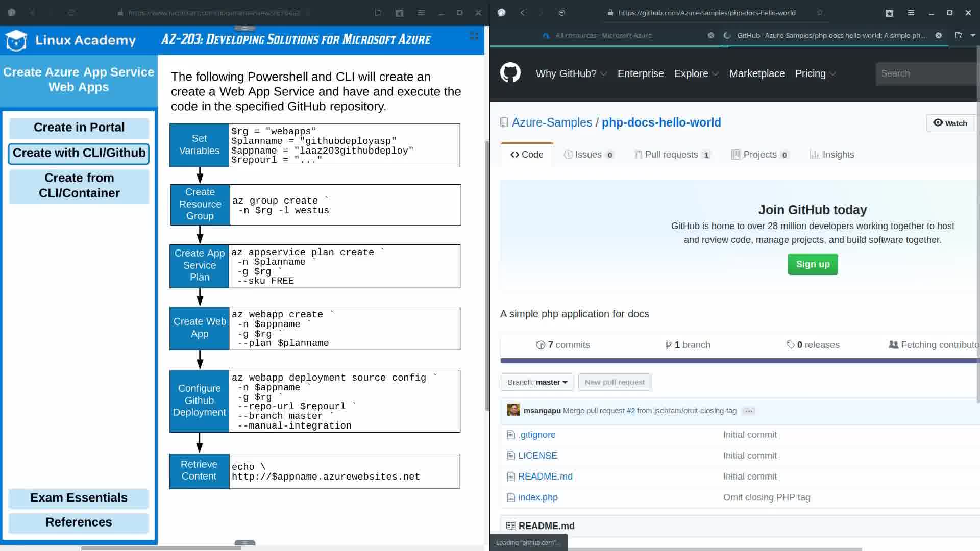
Task: Click the green Sign up button
Action: point(813,264)
